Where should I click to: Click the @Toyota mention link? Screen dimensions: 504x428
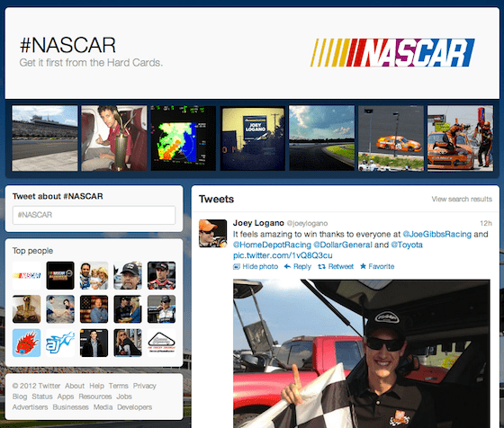407,245
